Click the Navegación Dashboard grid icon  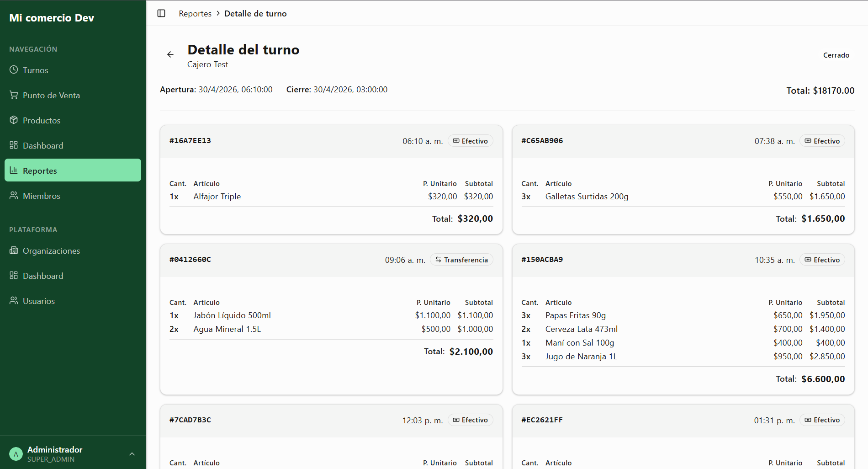[14, 145]
